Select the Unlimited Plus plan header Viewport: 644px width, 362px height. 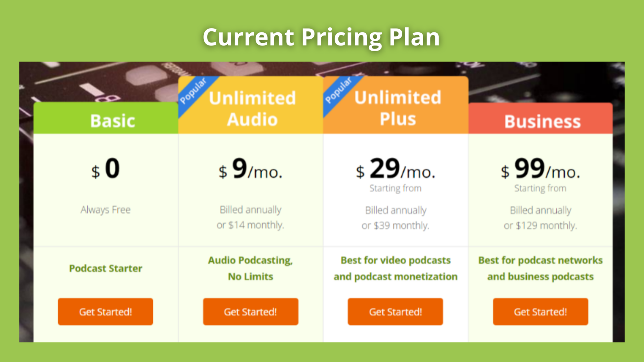(398, 108)
